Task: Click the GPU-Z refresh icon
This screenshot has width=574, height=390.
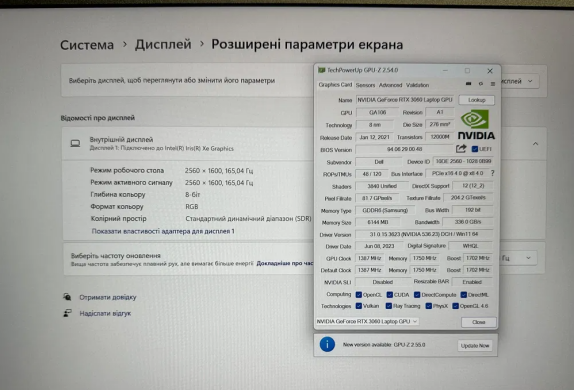Action: (481, 84)
